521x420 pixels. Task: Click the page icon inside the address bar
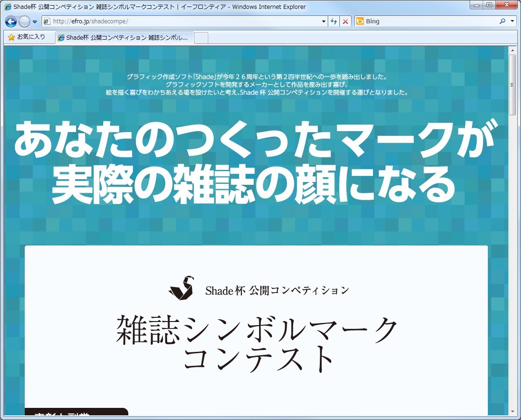pos(47,21)
